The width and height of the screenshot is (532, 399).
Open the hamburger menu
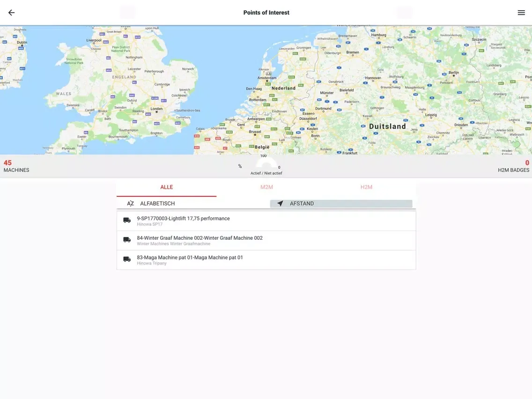pos(521,13)
